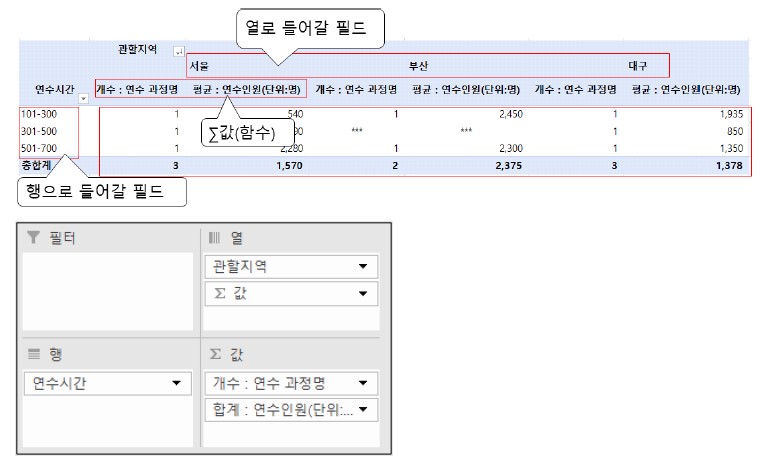Select the 101-300 row label
The image size is (767, 457).
pos(36,114)
